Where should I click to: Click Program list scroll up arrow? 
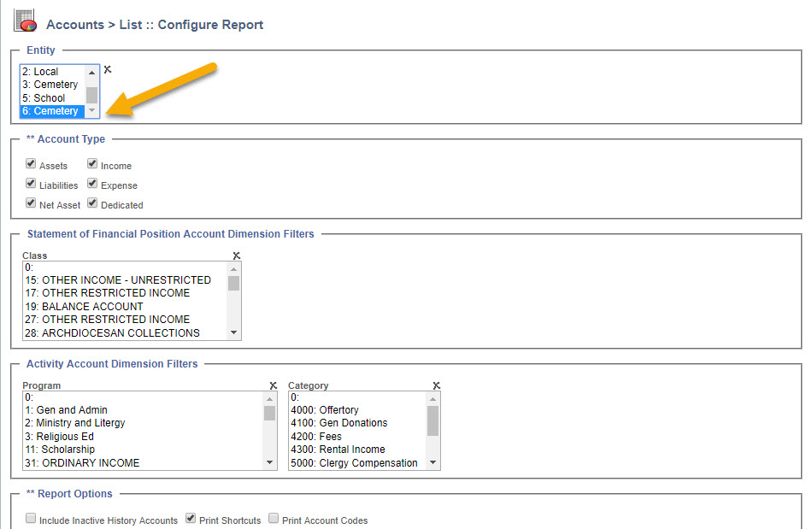coord(269,399)
